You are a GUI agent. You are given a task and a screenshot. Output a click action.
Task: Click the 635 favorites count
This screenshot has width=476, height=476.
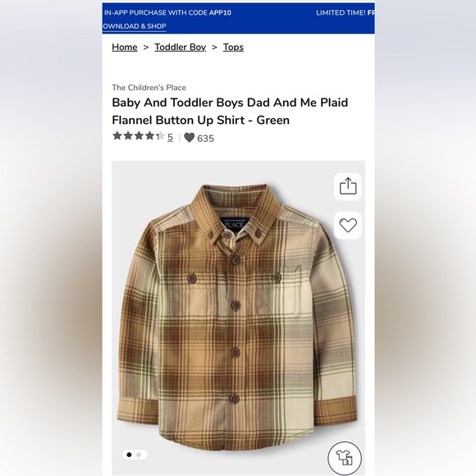(x=205, y=139)
